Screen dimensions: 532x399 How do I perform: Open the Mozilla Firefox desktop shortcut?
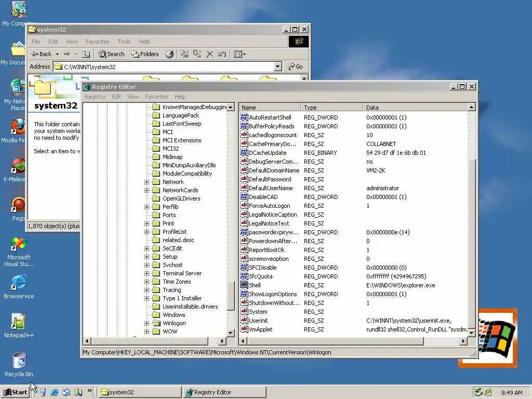17,131
